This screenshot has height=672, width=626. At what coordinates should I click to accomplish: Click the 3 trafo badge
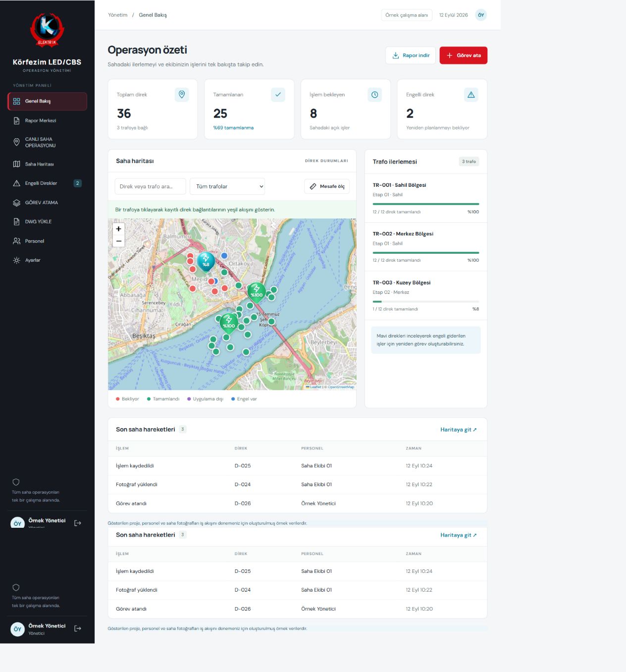(x=469, y=162)
